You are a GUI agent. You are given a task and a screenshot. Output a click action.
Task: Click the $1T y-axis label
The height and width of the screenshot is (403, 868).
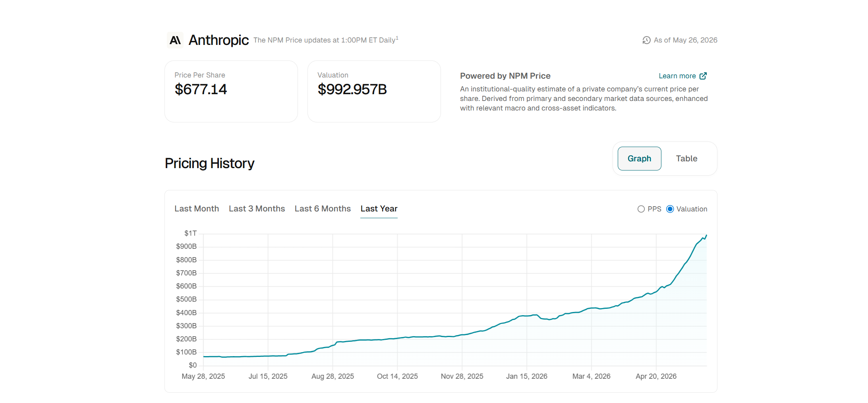tap(190, 233)
